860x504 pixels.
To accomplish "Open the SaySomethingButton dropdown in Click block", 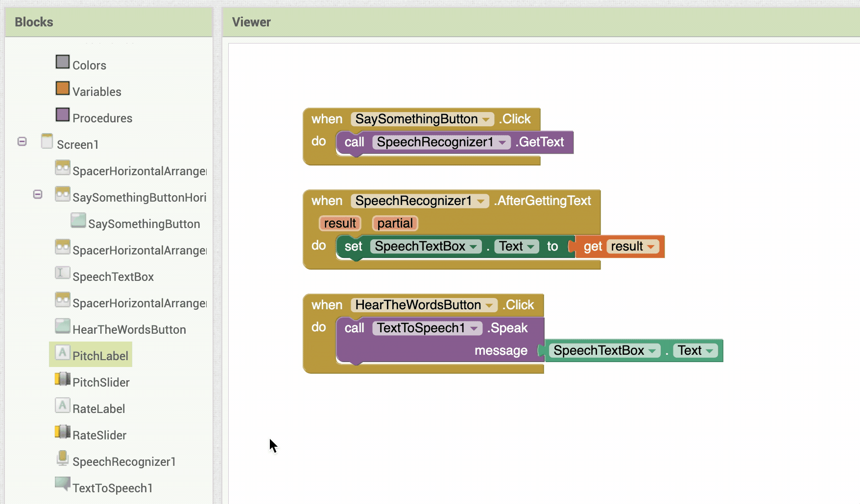I will [x=486, y=119].
